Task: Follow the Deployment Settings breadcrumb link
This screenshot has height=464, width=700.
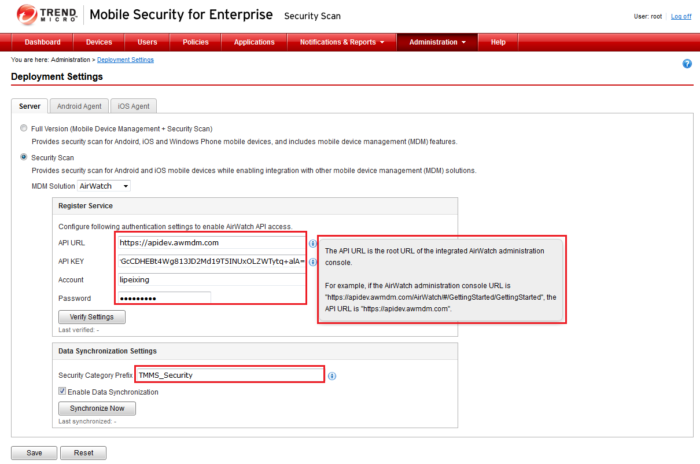Action: tap(125, 60)
